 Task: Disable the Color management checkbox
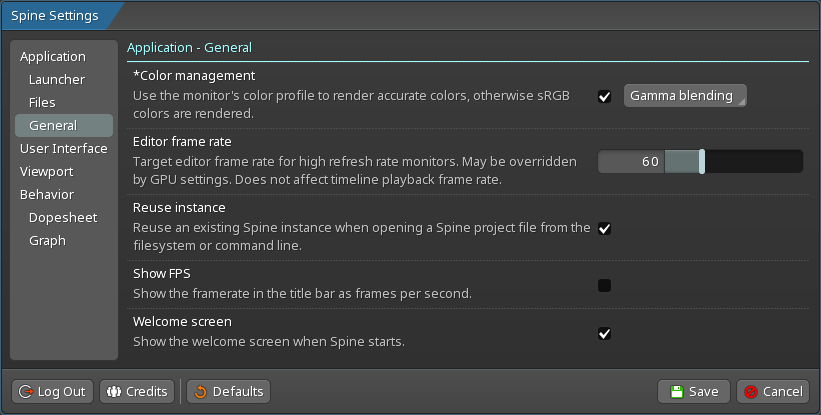[604, 97]
